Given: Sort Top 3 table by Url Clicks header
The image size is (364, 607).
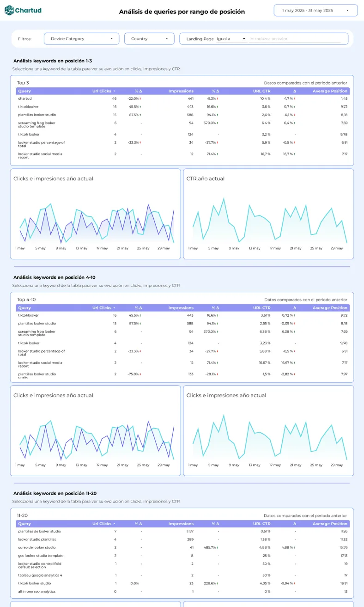Looking at the screenshot, I should pyautogui.click(x=102, y=91).
